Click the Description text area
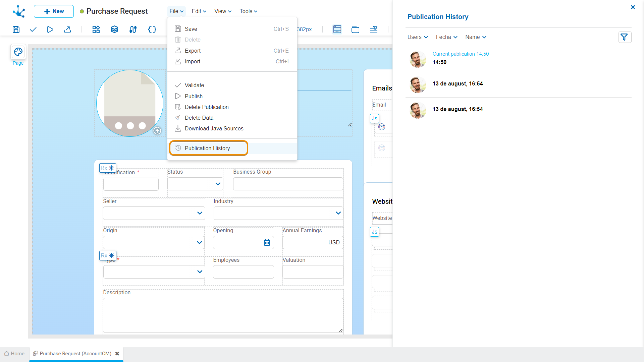Image resolution: width=644 pixels, height=362 pixels. (x=223, y=315)
